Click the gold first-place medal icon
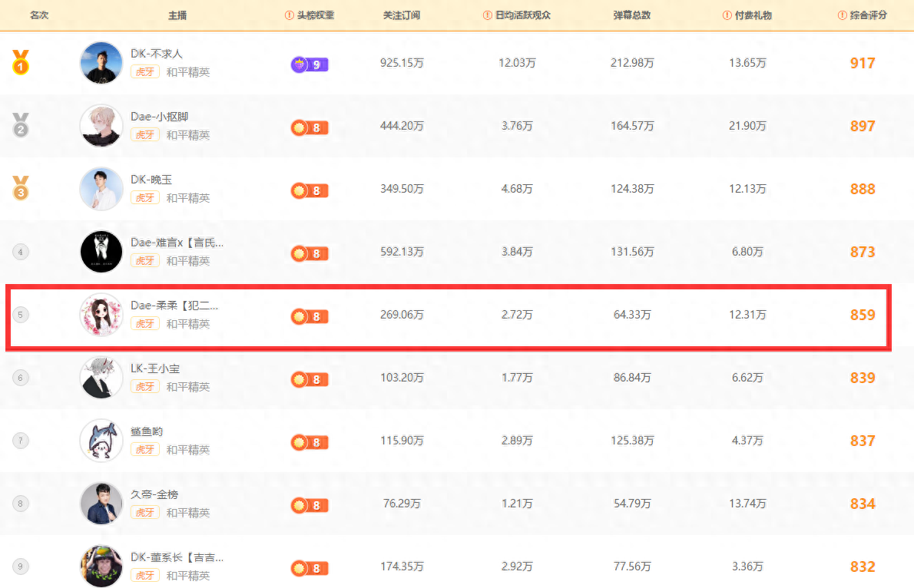The image size is (914, 588). [x=21, y=63]
